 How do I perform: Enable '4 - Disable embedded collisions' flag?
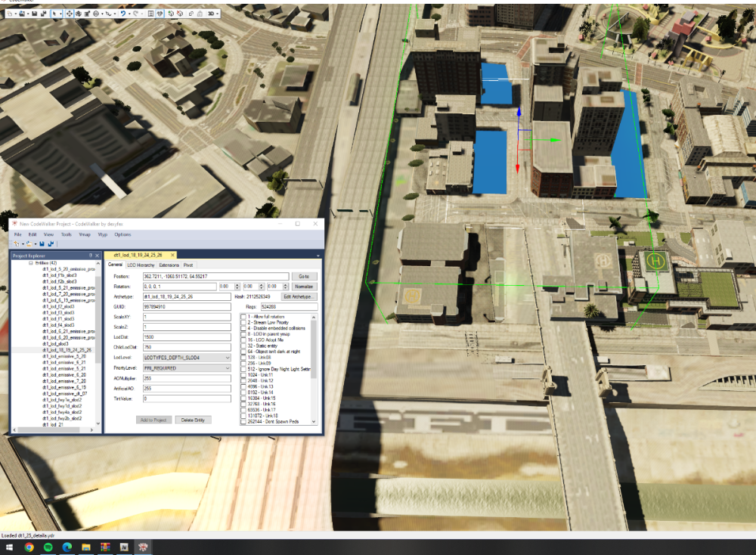[243, 328]
